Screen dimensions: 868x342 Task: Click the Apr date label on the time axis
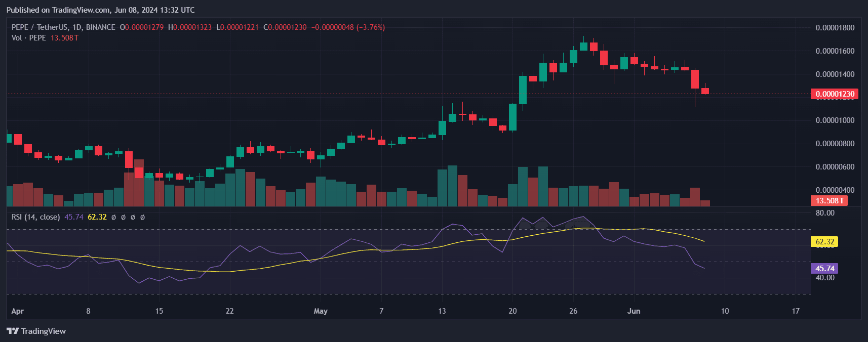pyautogui.click(x=18, y=311)
